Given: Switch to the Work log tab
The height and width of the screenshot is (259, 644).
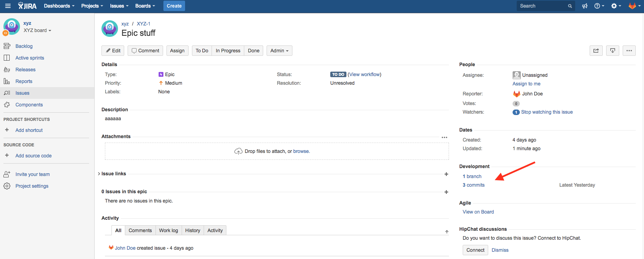Looking at the screenshot, I should point(168,230).
